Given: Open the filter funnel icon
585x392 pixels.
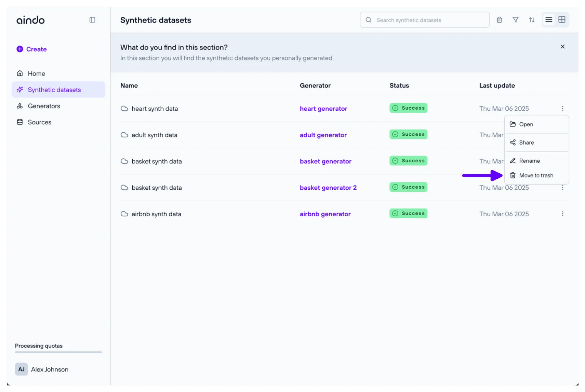Looking at the screenshot, I should (515, 20).
